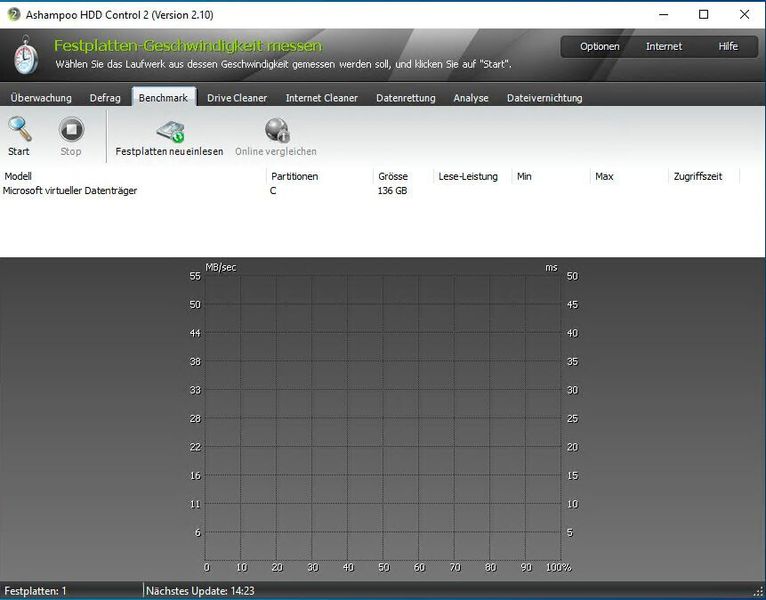Switch to the Analyse tab
The height and width of the screenshot is (600, 766).
(x=471, y=98)
